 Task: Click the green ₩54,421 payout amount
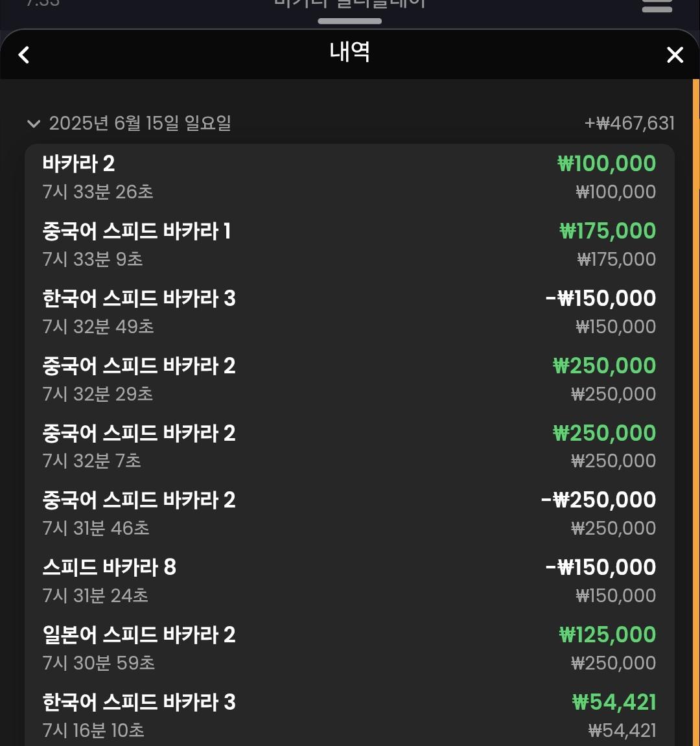[614, 702]
